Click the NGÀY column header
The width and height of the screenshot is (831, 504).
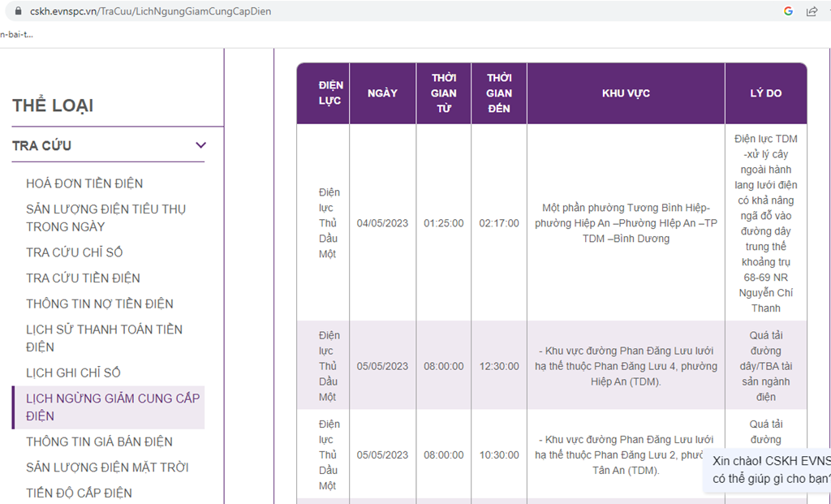point(383,93)
